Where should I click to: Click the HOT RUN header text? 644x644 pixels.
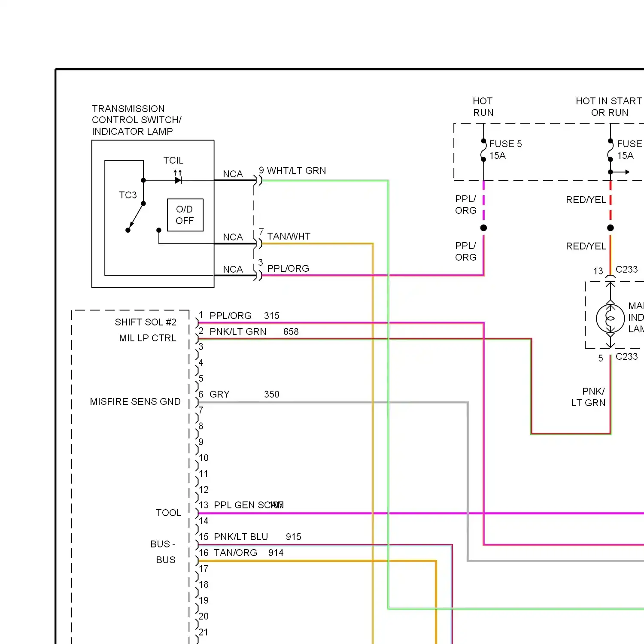coord(483,107)
